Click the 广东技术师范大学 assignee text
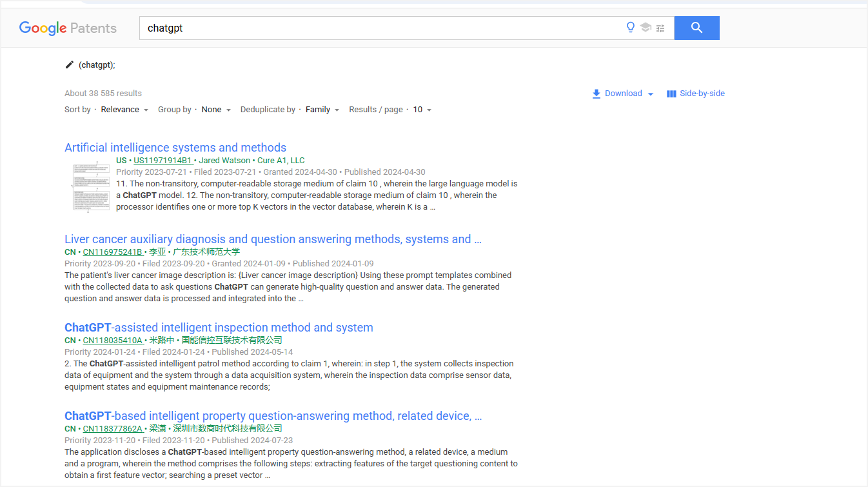 pos(206,252)
